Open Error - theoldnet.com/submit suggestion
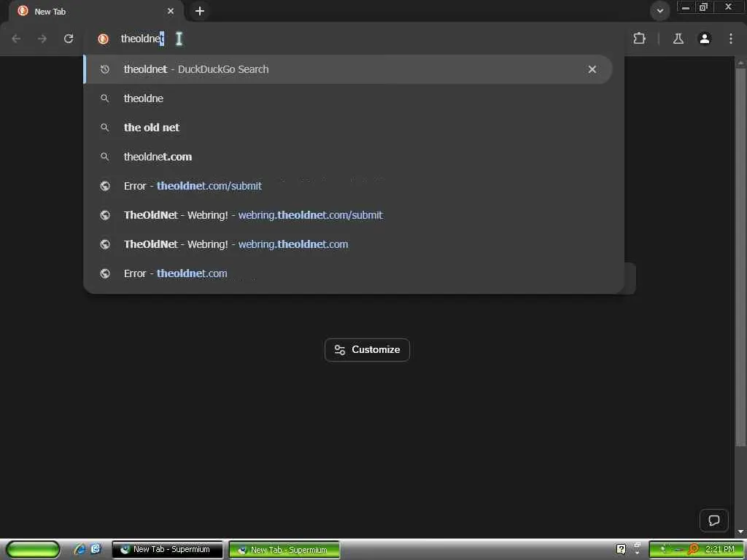 pos(348,186)
